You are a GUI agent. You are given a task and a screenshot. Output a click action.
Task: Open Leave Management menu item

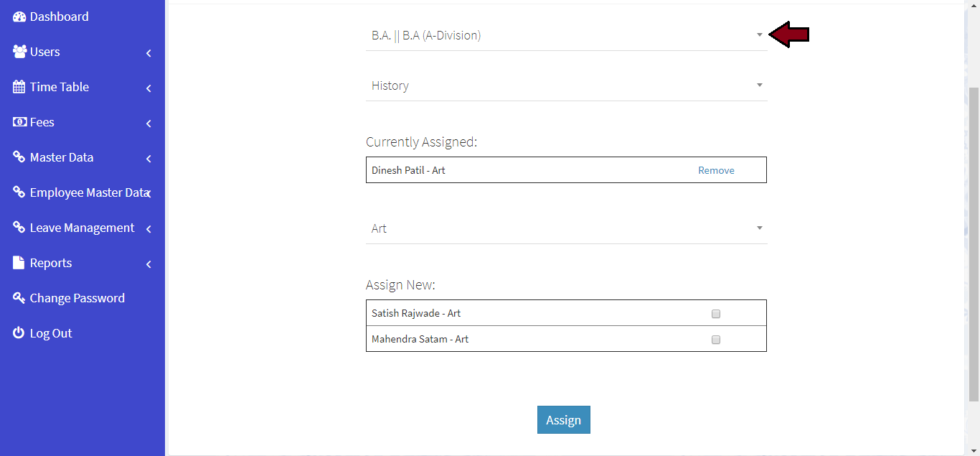coord(82,228)
